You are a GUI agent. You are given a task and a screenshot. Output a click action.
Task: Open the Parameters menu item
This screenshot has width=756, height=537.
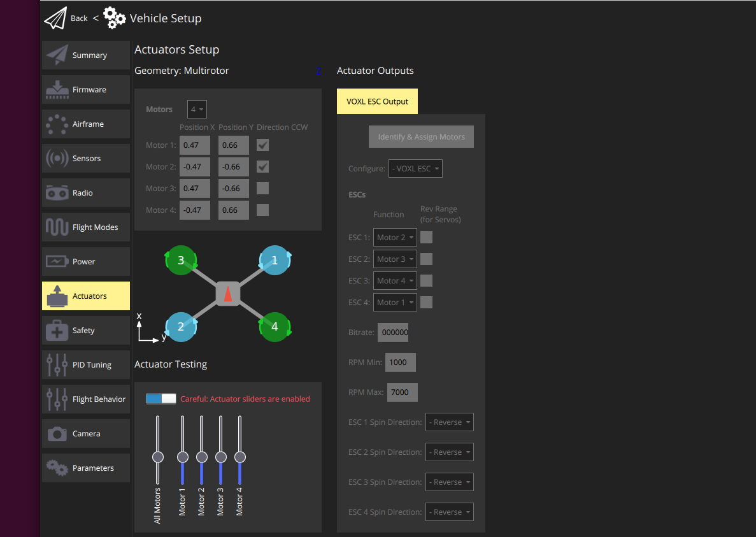point(86,468)
